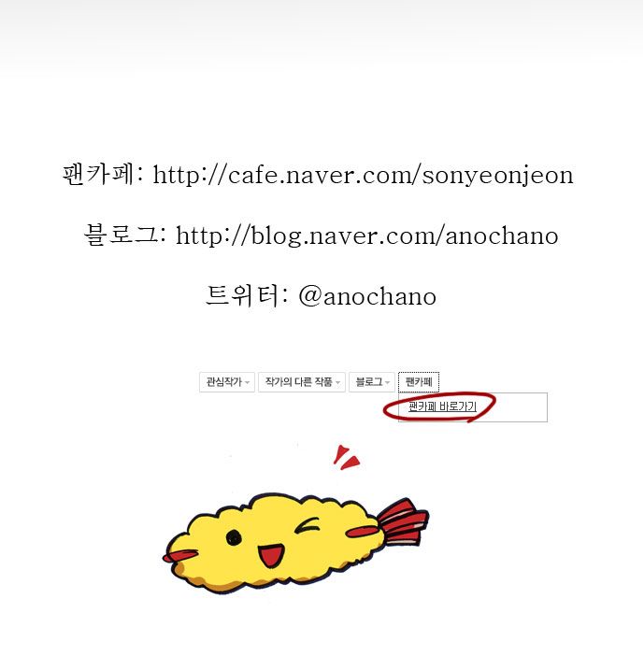Click the fried shrimp character illustration

(x=295, y=544)
